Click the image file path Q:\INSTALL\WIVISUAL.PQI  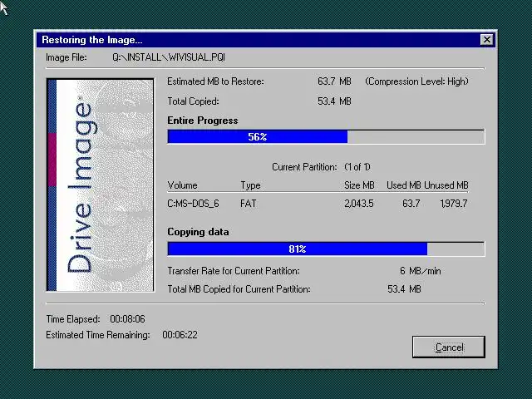tap(169, 57)
